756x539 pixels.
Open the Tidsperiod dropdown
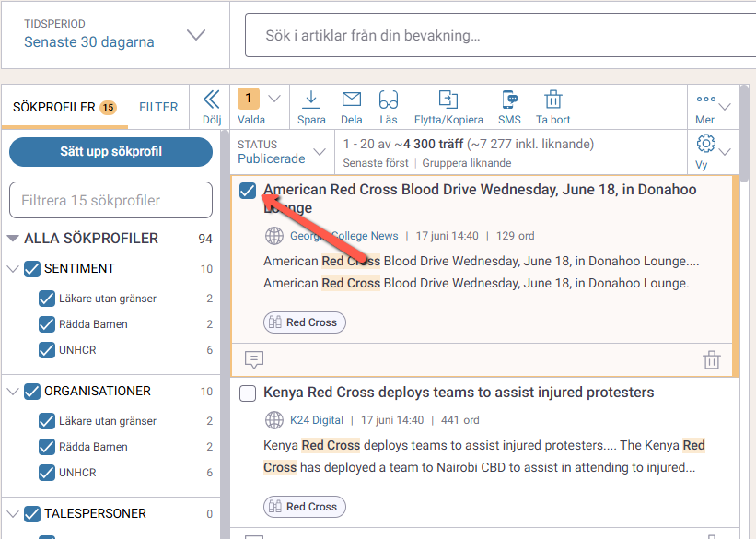click(x=115, y=35)
